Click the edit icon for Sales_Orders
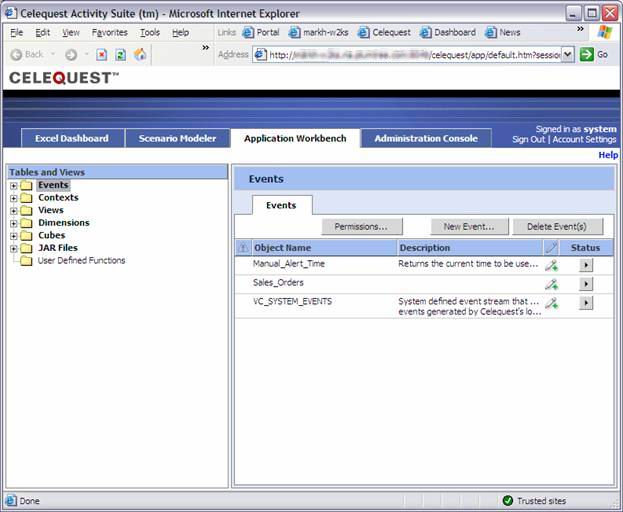Image resolution: width=623 pixels, height=512 pixels. click(551, 284)
